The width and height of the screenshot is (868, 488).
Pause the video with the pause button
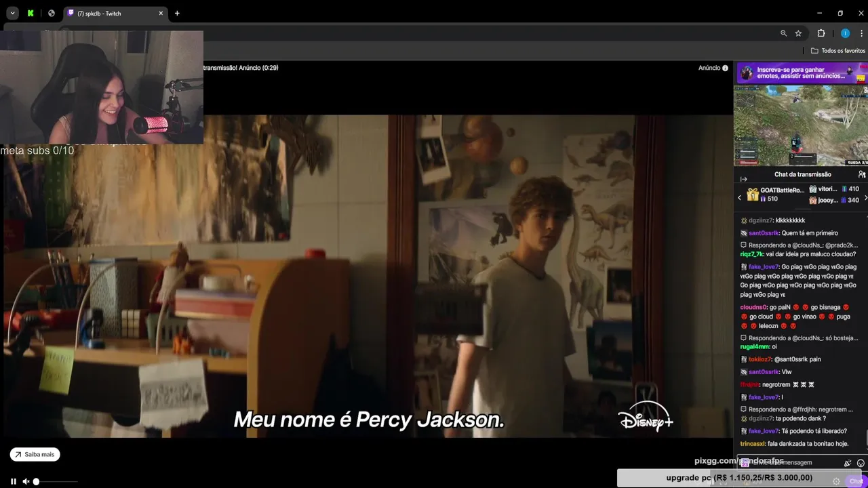[13, 481]
